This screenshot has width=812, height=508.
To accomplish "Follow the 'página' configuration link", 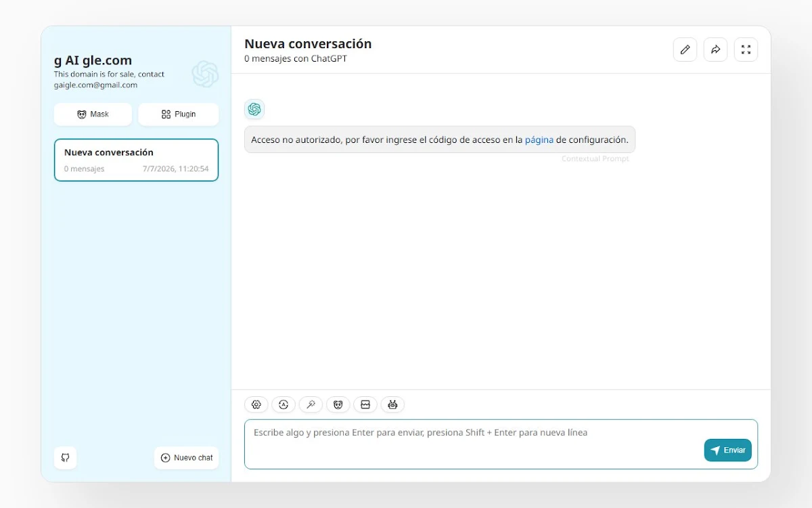I will (x=539, y=140).
